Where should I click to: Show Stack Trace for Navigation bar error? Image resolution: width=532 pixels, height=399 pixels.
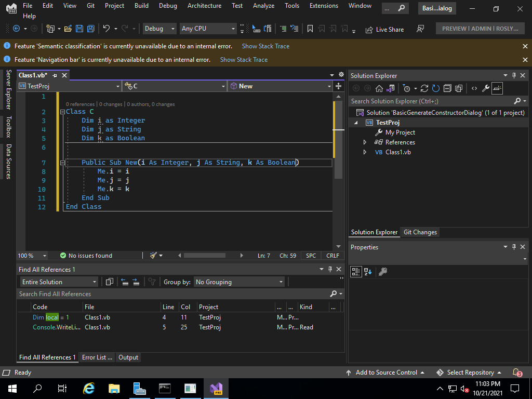(x=244, y=60)
